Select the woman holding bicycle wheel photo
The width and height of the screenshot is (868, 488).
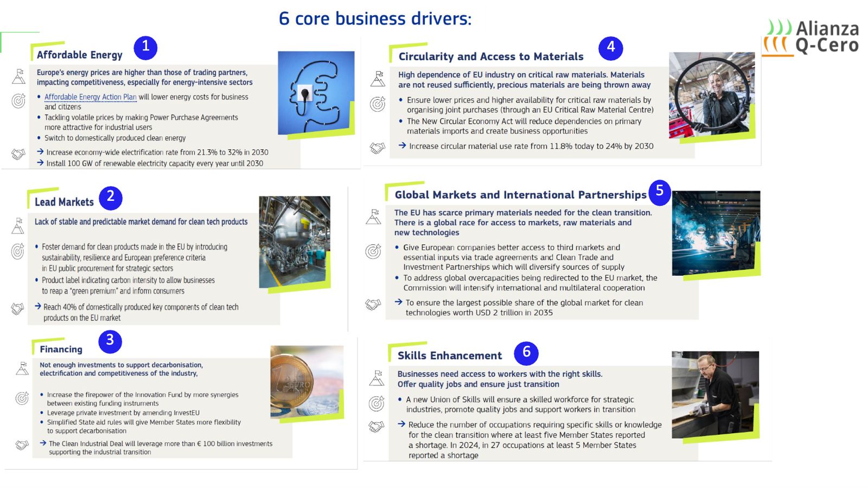tap(711, 96)
